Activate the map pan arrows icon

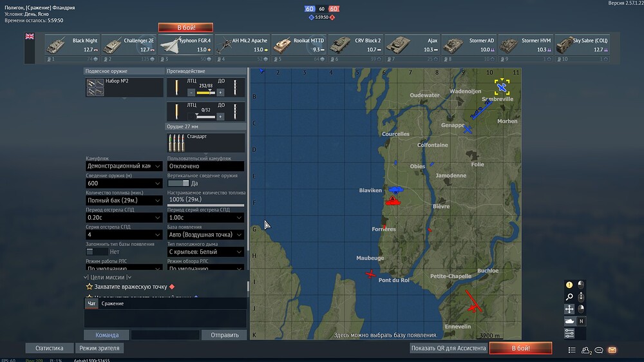click(569, 309)
